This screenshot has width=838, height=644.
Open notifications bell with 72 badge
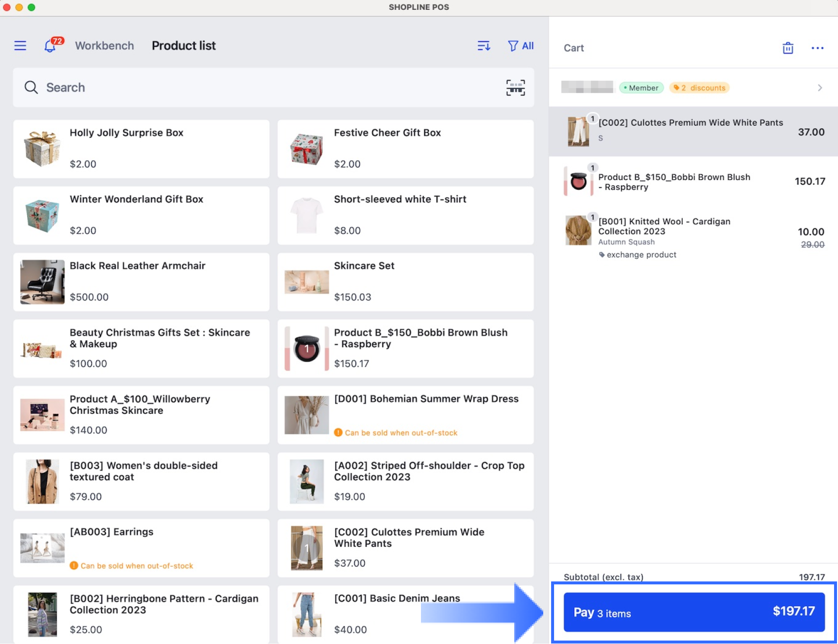[x=53, y=45]
